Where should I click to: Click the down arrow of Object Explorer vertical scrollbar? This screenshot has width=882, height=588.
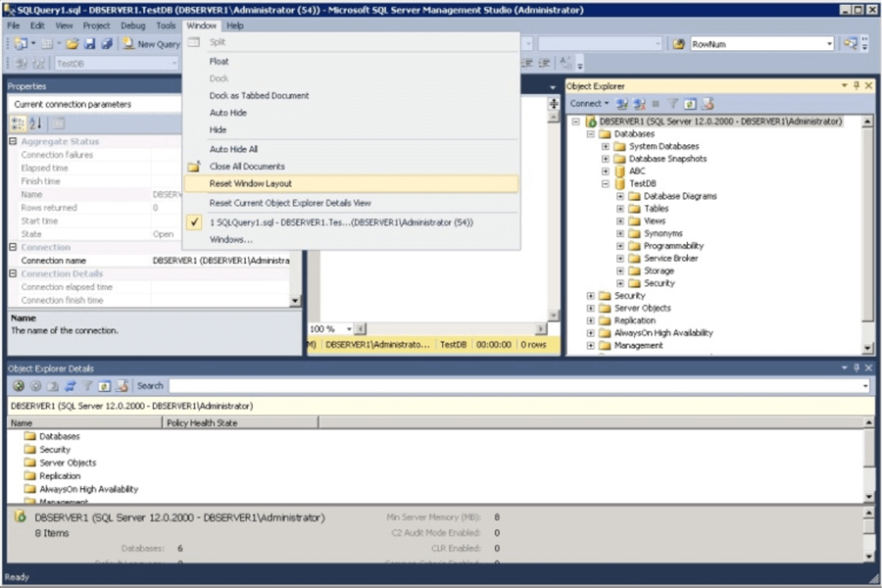coord(867,349)
